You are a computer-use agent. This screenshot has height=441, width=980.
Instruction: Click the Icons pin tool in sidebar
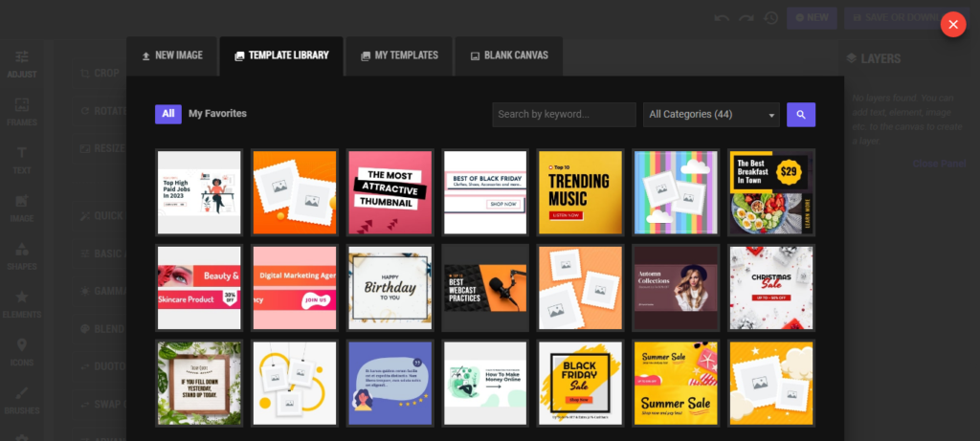(x=21, y=352)
